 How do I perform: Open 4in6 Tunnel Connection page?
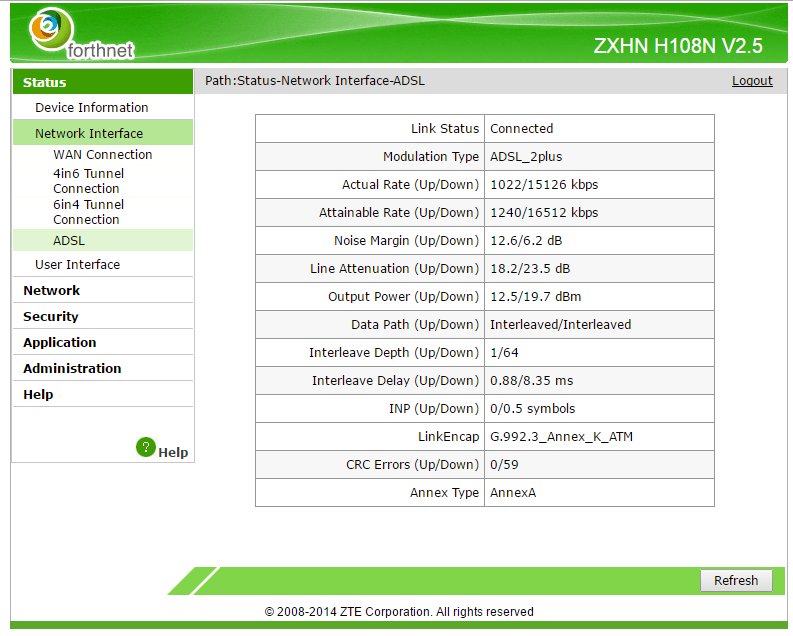[89, 181]
